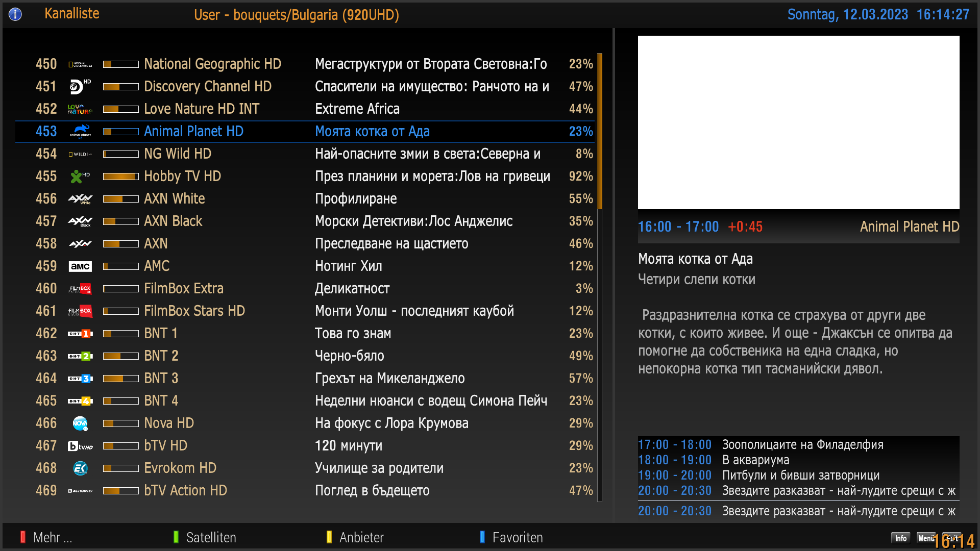Click the Hobby TV HD progress bar

[x=120, y=177]
